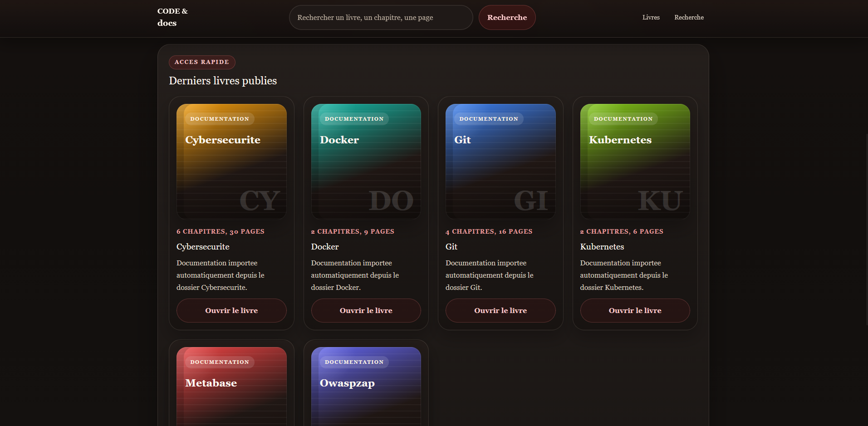Image resolution: width=868 pixels, height=426 pixels.
Task: Click the ACCES RAPIDE badge
Action: coord(202,62)
